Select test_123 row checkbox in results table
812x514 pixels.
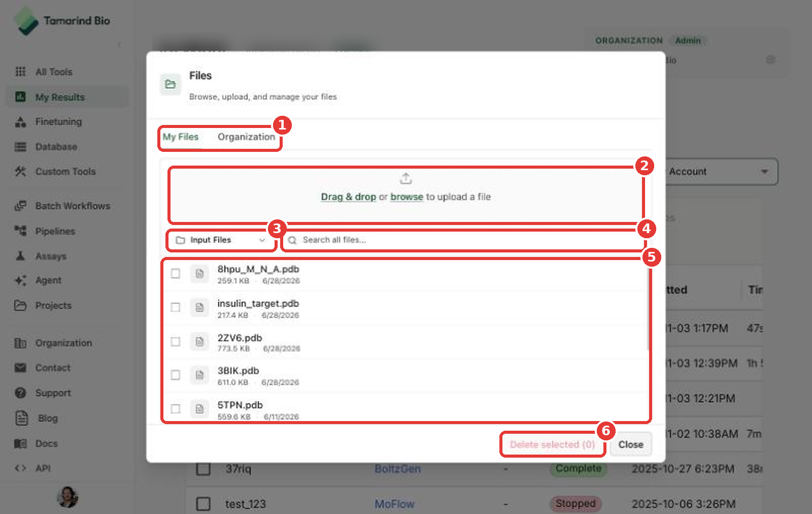204,504
